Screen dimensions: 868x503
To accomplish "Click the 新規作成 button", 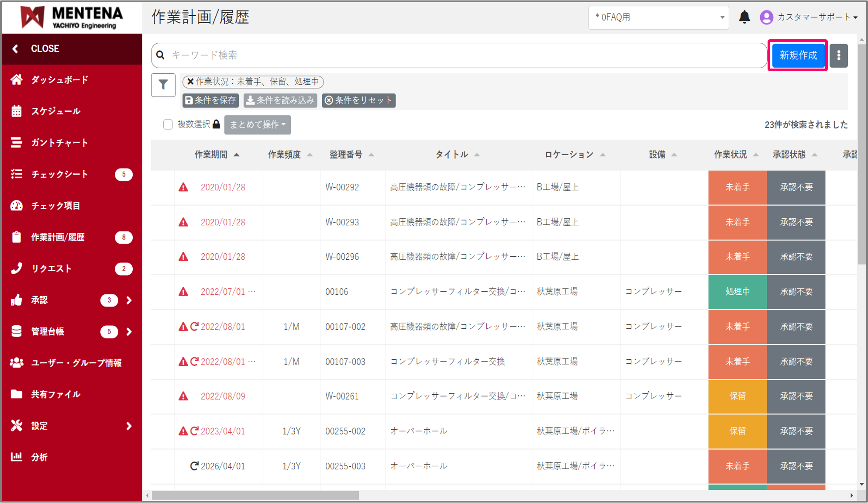I will (x=798, y=55).
